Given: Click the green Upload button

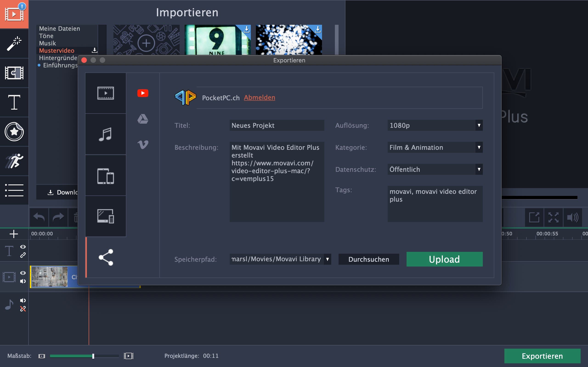Looking at the screenshot, I should tap(444, 259).
